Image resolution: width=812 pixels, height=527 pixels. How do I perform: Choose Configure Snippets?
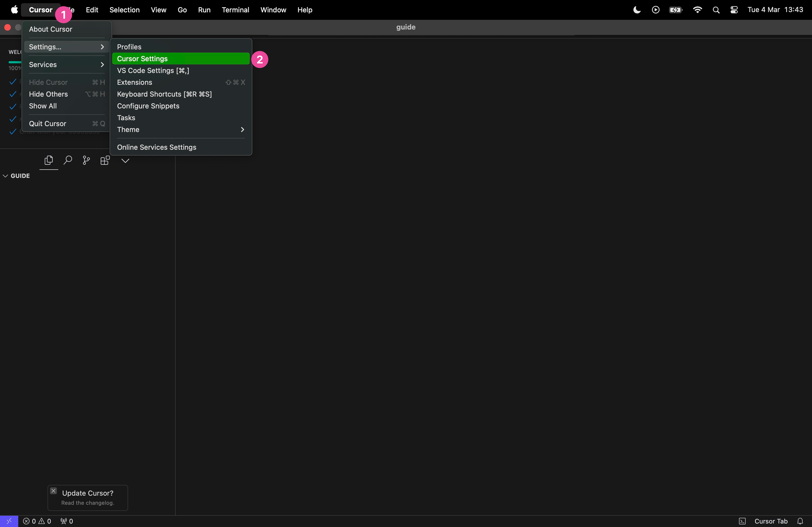181,106
